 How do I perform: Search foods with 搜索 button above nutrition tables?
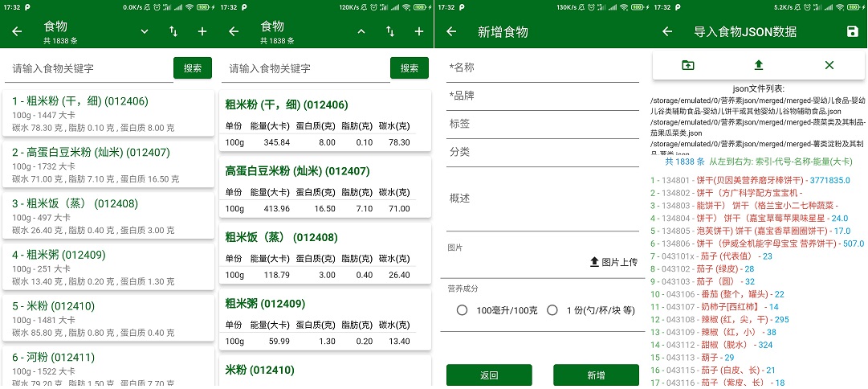coord(410,68)
